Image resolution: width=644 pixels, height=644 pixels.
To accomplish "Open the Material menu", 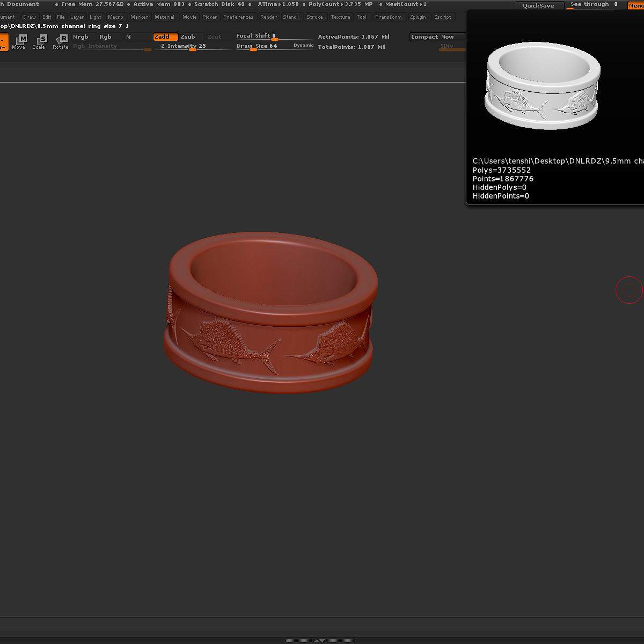I will (x=164, y=17).
